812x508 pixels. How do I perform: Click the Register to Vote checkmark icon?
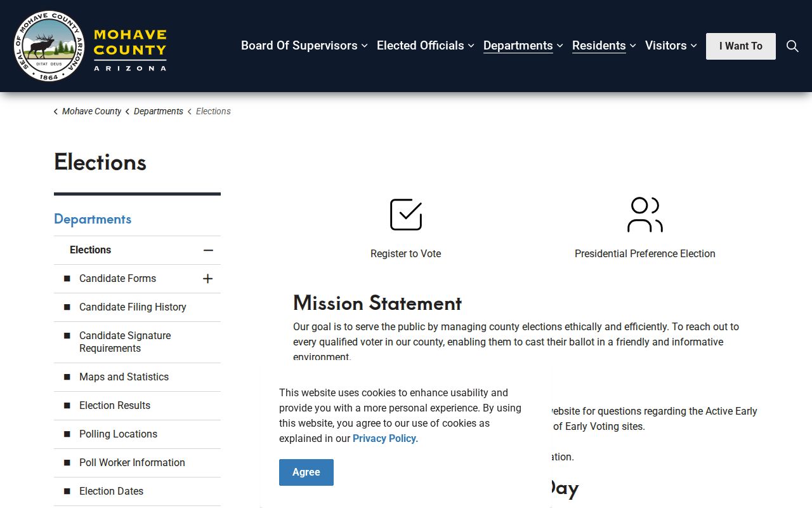(406, 214)
